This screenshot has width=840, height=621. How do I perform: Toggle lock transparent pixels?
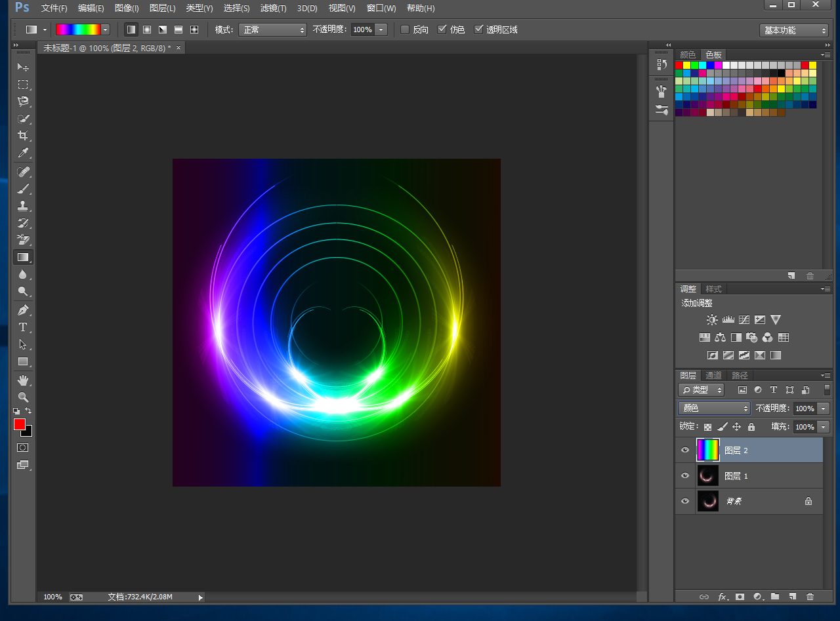pyautogui.click(x=707, y=427)
